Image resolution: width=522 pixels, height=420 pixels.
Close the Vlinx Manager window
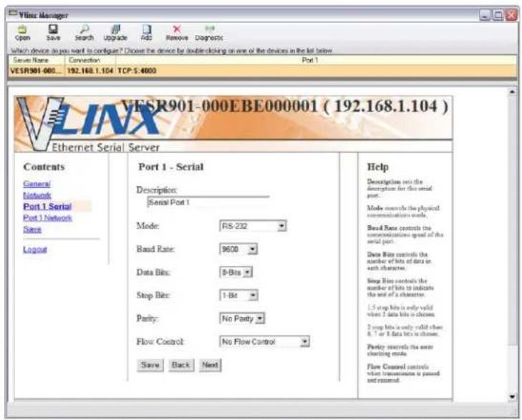point(511,15)
